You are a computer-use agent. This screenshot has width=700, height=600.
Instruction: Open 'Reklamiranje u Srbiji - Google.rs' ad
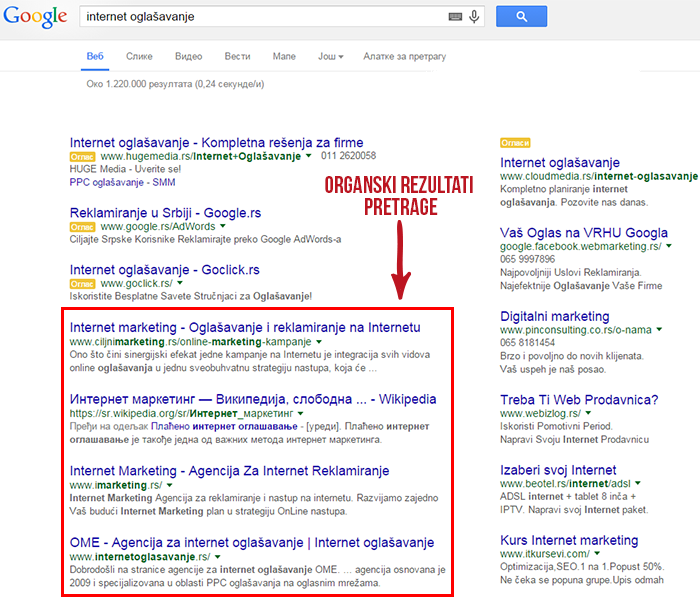coord(165,213)
